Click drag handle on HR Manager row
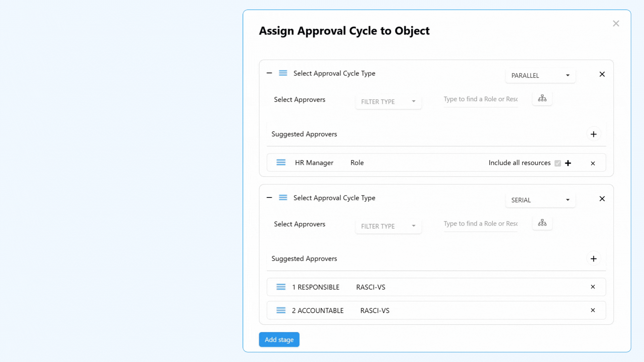This screenshot has height=362, width=644. point(281,163)
